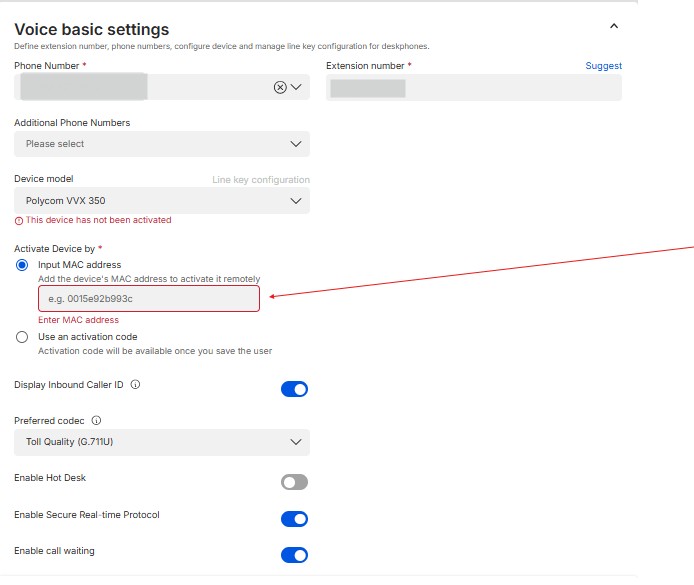Click the Suggest extension link
The image size is (694, 585).
tap(603, 66)
